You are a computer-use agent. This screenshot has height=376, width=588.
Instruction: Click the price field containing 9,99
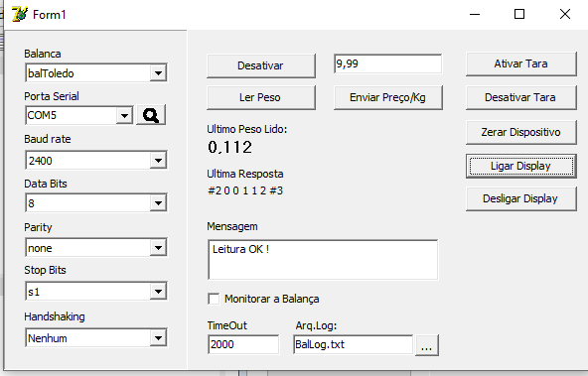387,64
